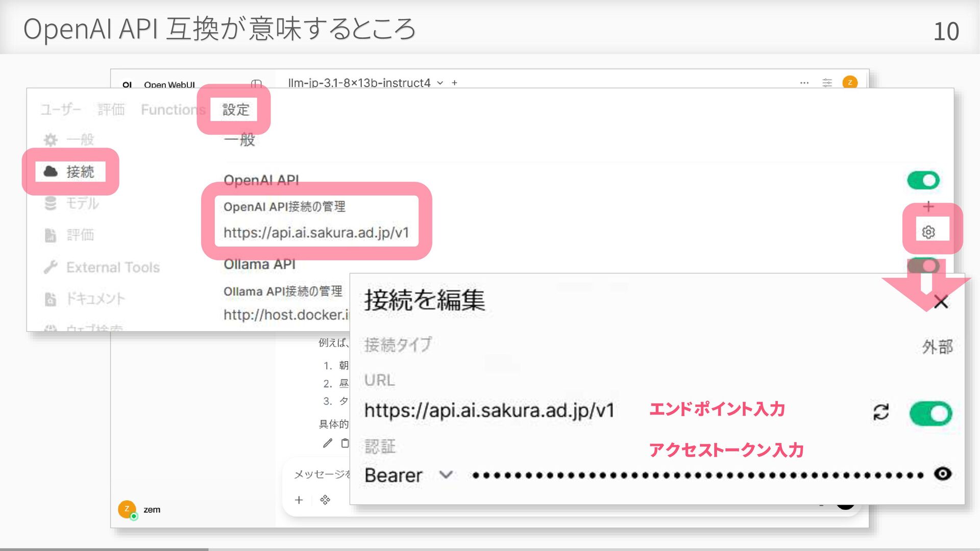980x551 pixels.
Task: Toggle the connection URL enable switch
Action: pyautogui.click(x=930, y=413)
